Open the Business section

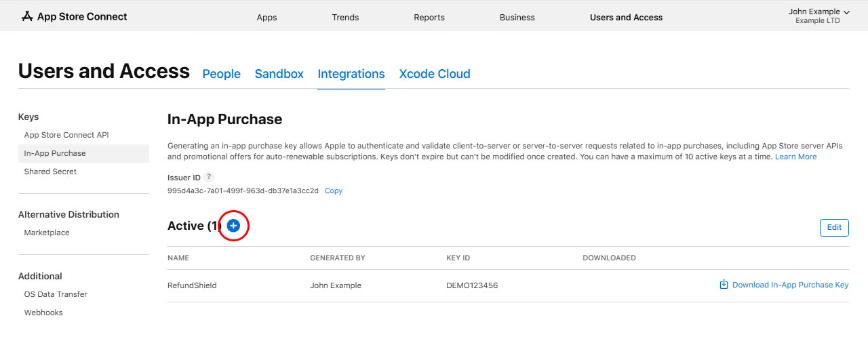tap(517, 17)
